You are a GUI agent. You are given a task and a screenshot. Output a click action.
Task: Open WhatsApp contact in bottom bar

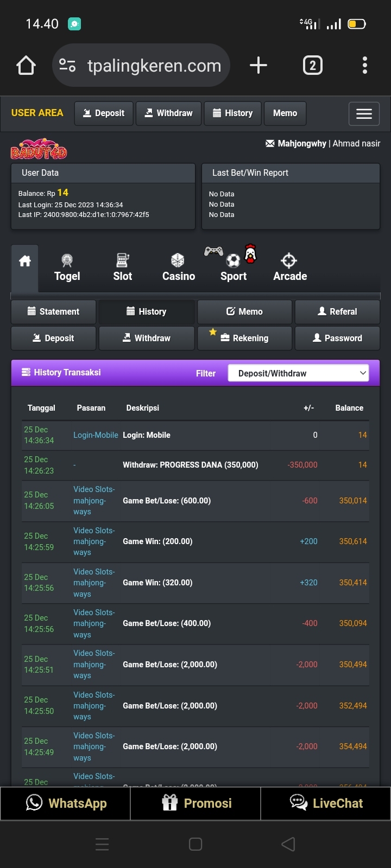[66, 803]
